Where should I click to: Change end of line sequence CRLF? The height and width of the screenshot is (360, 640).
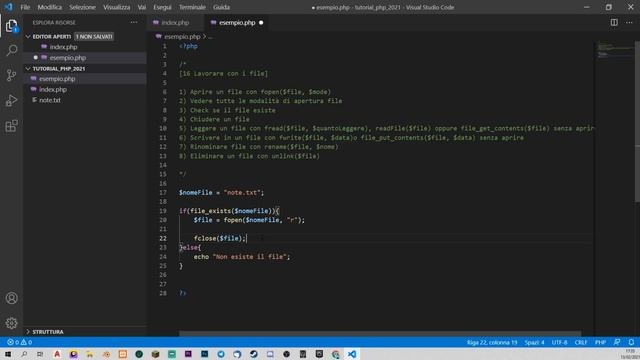(581, 342)
